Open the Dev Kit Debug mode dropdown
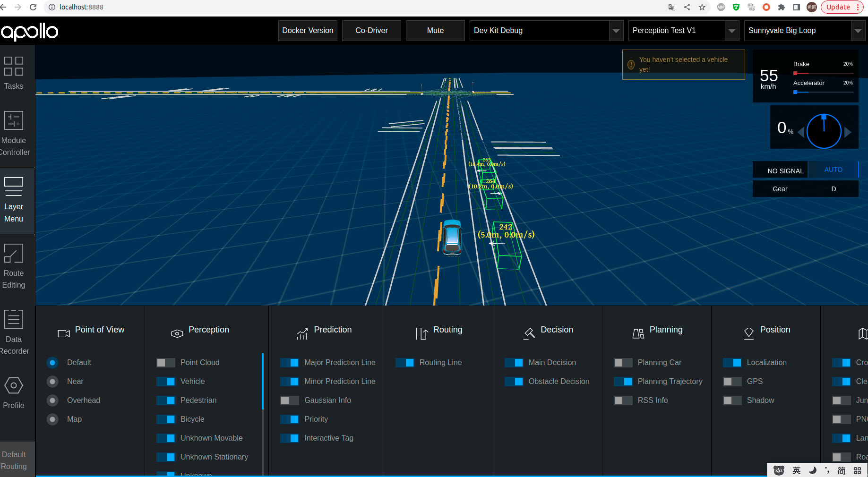Image resolution: width=868 pixels, height=477 pixels. point(546,31)
